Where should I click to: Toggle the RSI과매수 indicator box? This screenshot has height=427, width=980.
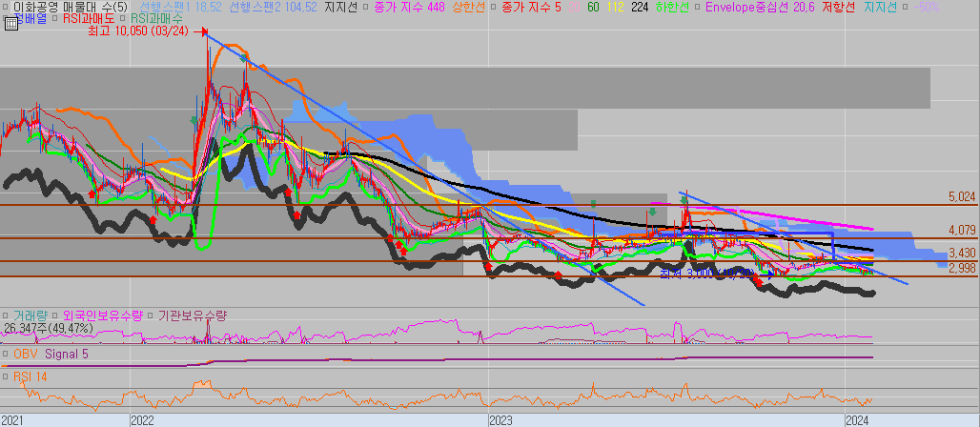pos(122,18)
